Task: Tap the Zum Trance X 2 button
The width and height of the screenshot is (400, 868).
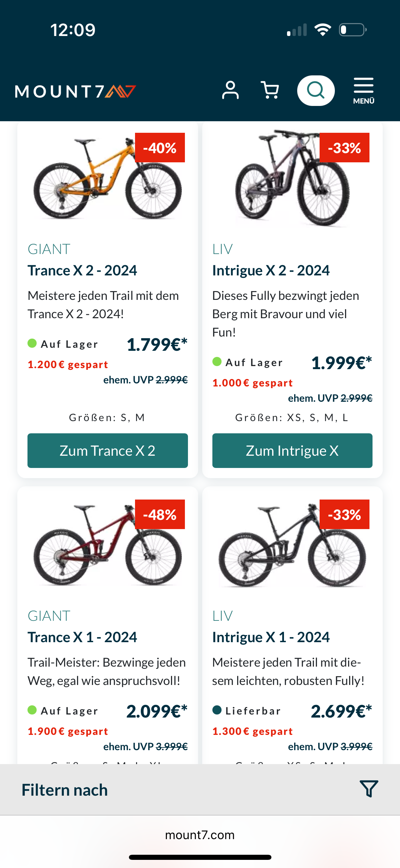Action: pos(108,451)
